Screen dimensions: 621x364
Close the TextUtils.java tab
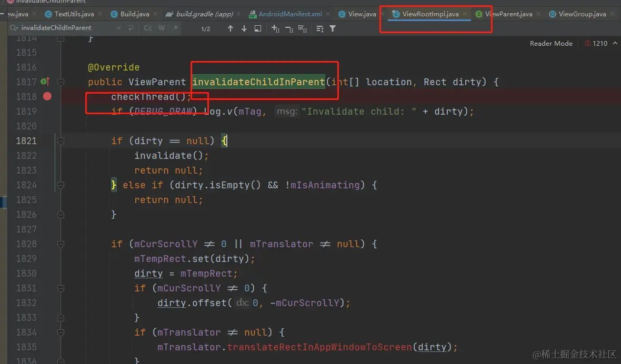[x=100, y=14]
